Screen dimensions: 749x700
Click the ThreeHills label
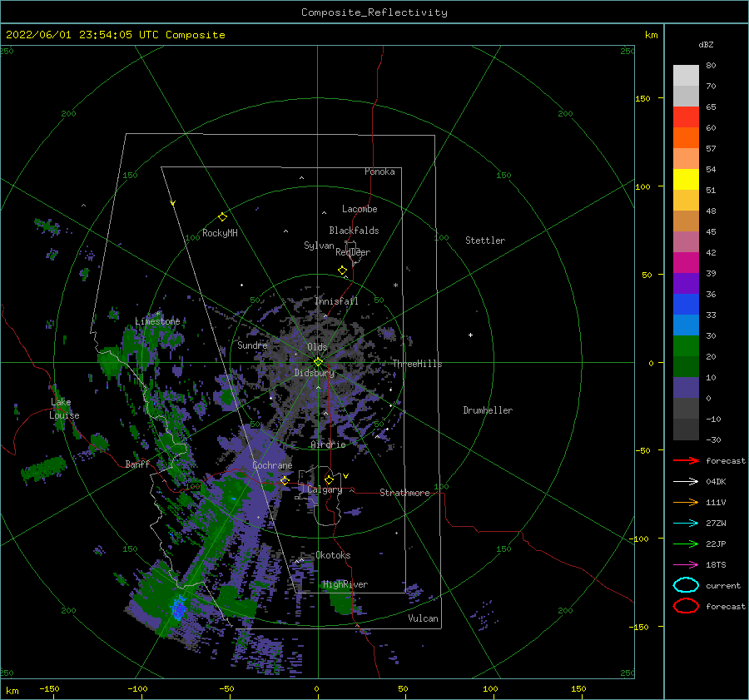(x=418, y=364)
